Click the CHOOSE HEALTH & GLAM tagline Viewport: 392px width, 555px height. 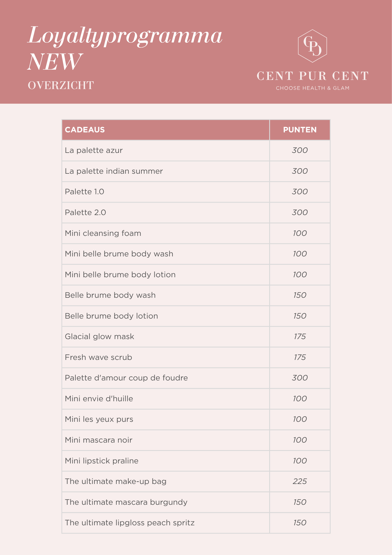pyautogui.click(x=312, y=88)
